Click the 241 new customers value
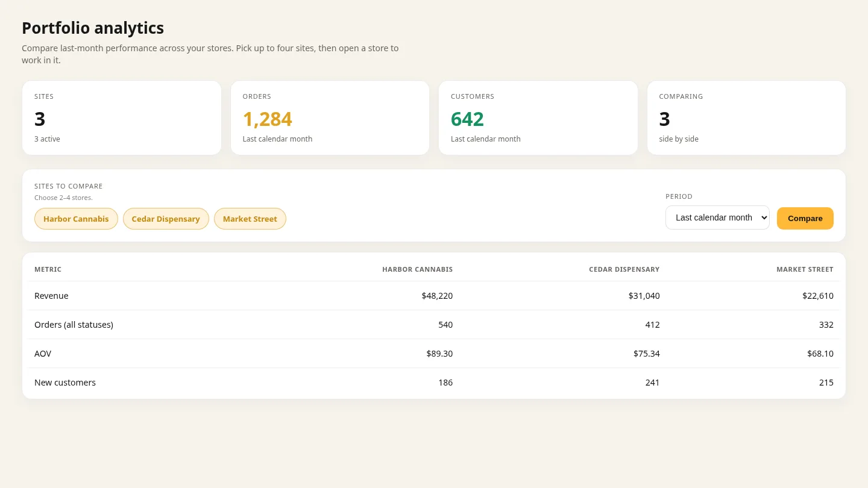 click(x=652, y=383)
